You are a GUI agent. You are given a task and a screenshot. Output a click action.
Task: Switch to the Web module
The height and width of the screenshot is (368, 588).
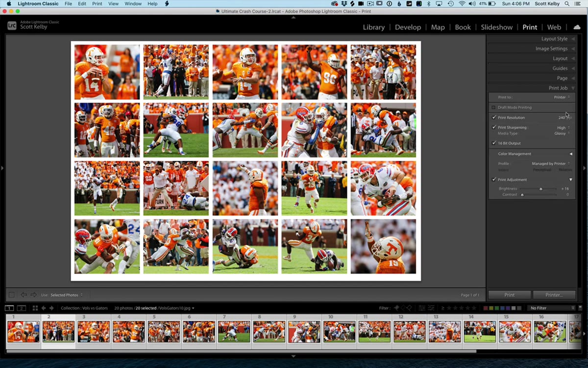point(554,27)
